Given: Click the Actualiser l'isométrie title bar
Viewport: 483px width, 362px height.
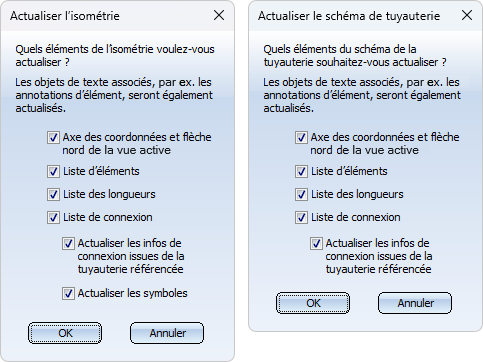Looking at the screenshot, I should coord(107,16).
